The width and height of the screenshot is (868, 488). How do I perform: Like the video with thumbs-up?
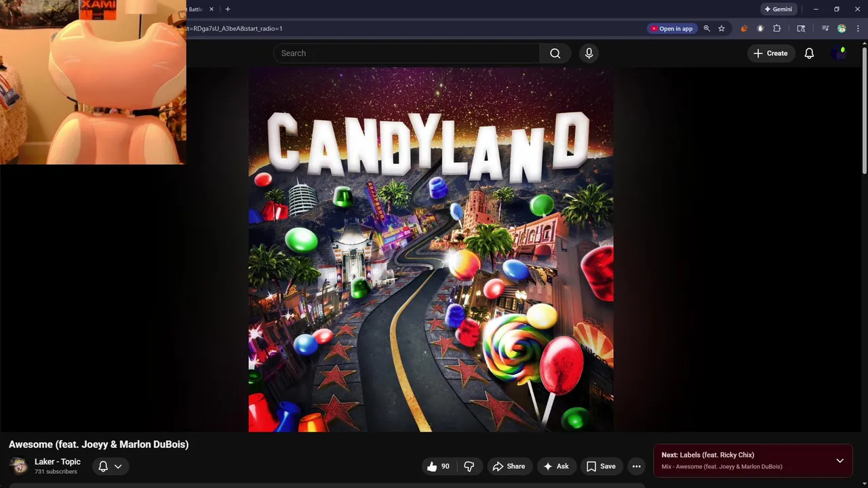coord(438,466)
